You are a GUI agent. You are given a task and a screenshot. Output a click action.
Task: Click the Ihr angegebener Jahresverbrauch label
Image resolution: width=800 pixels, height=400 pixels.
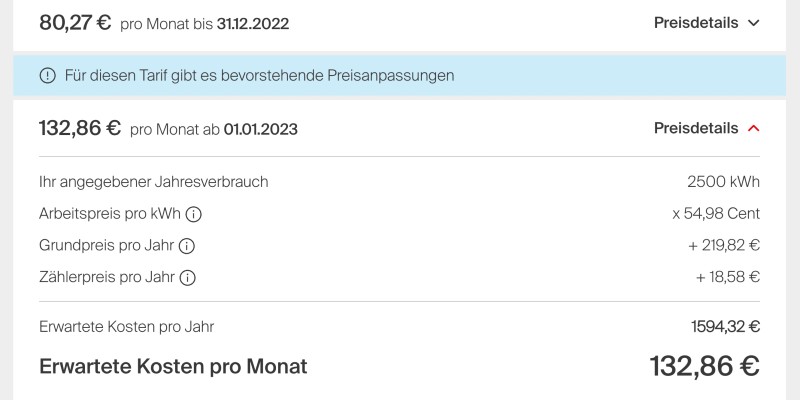click(154, 182)
